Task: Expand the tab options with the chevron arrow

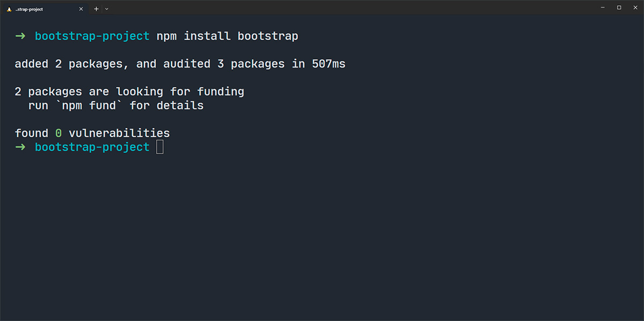Action: coord(106,9)
